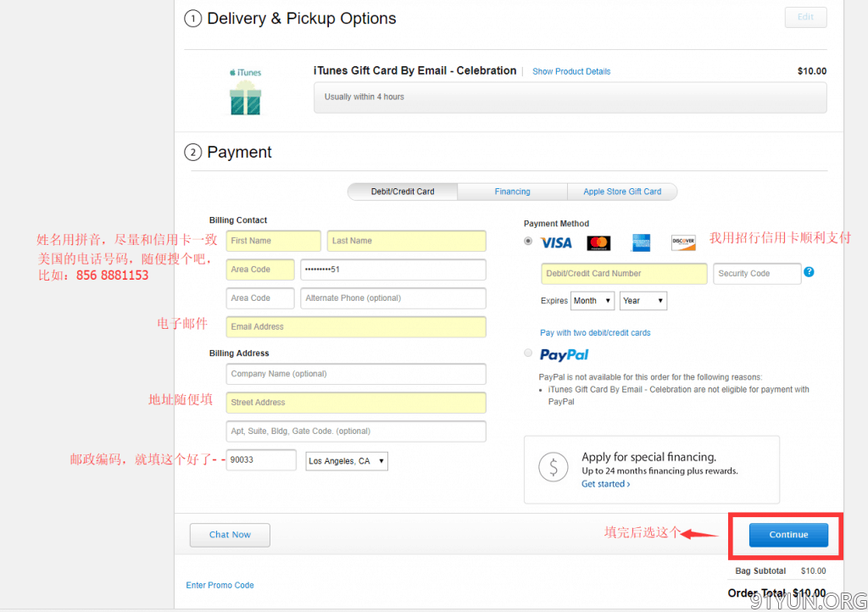Click the PayPal logo
The width and height of the screenshot is (868, 612).
tap(564, 354)
